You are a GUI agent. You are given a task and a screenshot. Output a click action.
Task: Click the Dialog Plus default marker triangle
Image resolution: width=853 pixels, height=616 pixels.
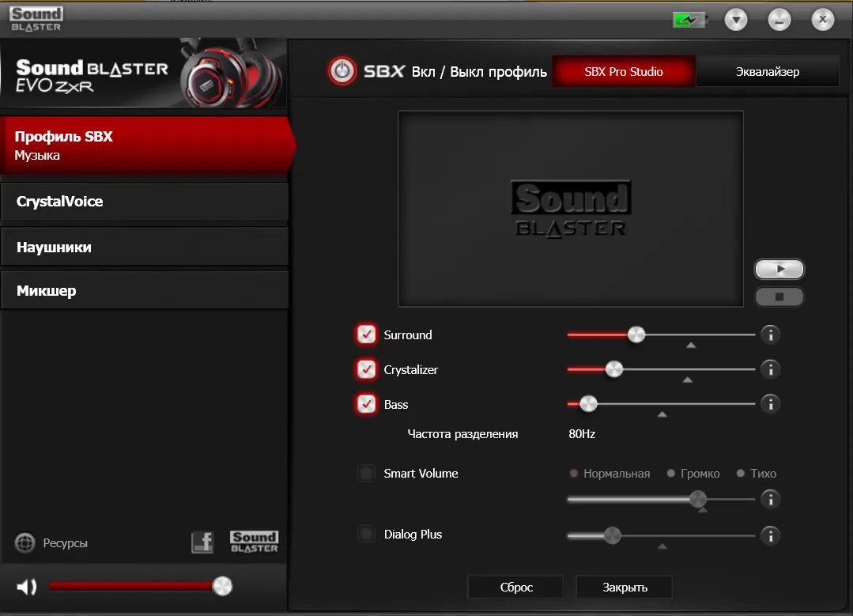tap(662, 546)
